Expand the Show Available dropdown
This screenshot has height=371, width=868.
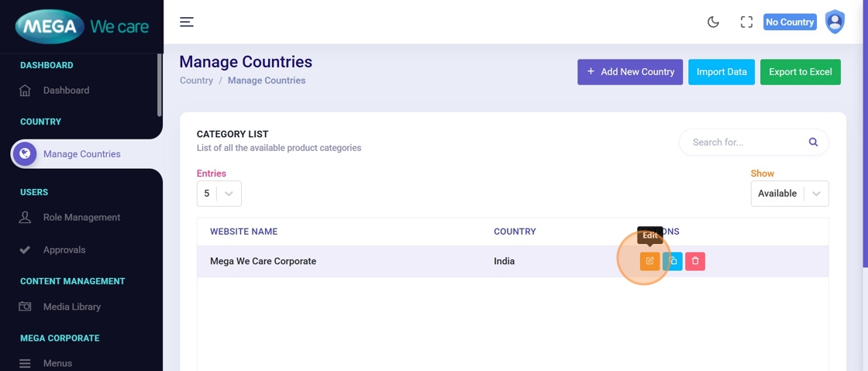pos(789,194)
